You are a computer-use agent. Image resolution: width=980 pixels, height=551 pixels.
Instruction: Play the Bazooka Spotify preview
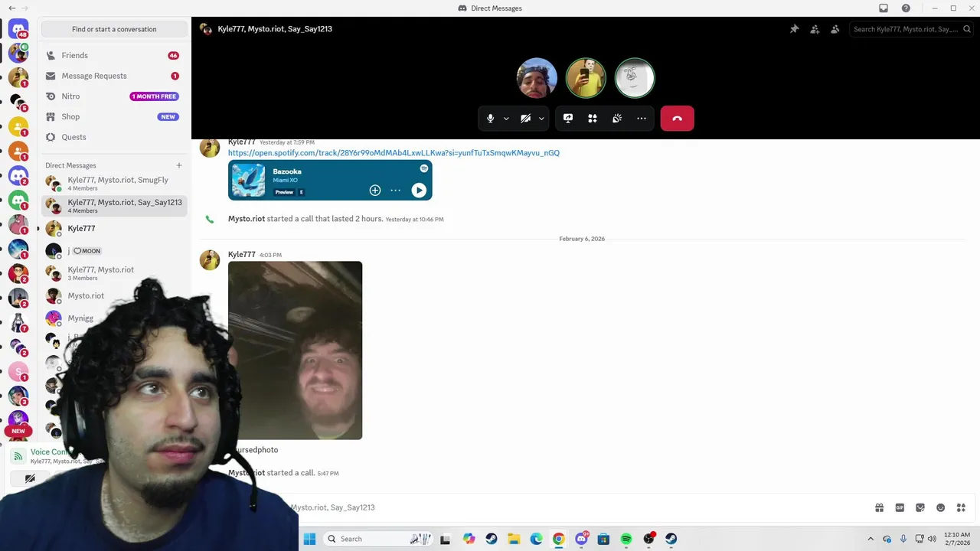419,191
